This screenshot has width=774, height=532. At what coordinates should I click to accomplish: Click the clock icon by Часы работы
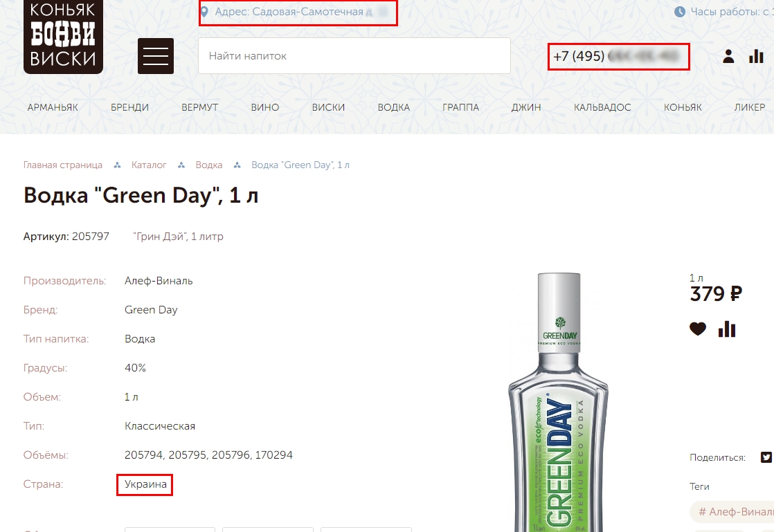(680, 11)
